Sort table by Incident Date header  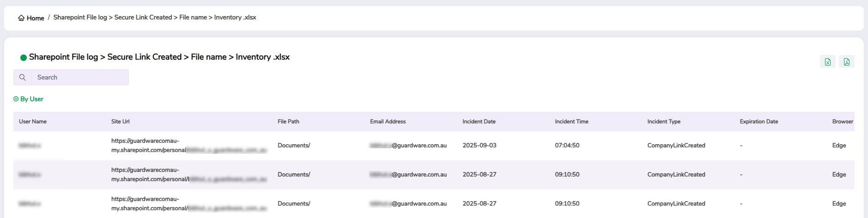click(x=479, y=121)
